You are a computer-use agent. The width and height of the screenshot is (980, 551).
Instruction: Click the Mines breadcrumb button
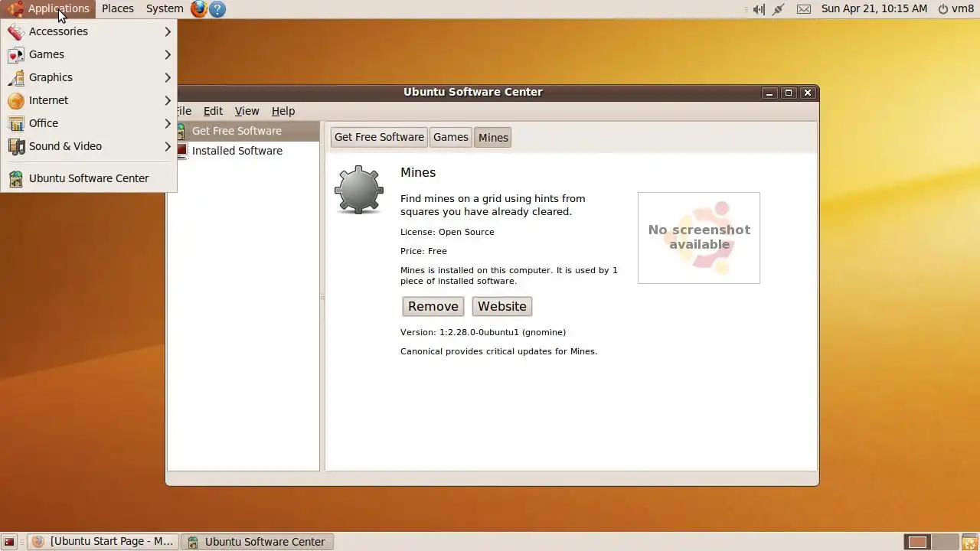(x=493, y=138)
